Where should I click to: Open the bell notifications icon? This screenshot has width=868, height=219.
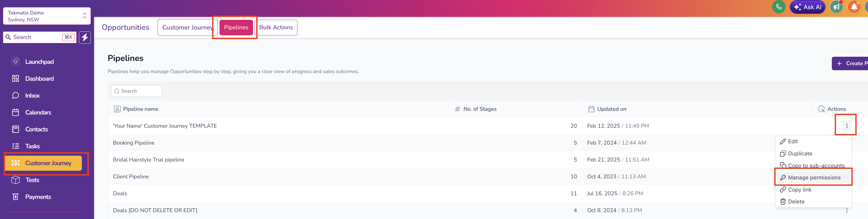coord(854,7)
